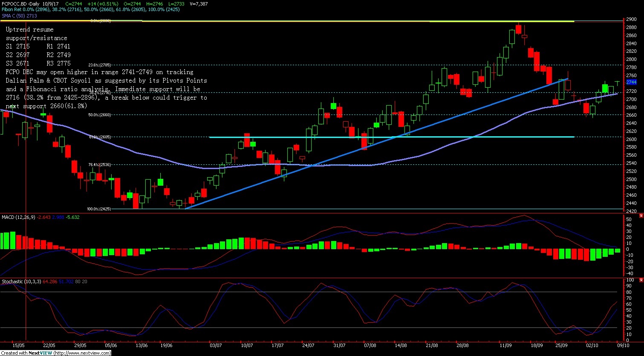Click the 15/05 date axis label

tap(18, 346)
